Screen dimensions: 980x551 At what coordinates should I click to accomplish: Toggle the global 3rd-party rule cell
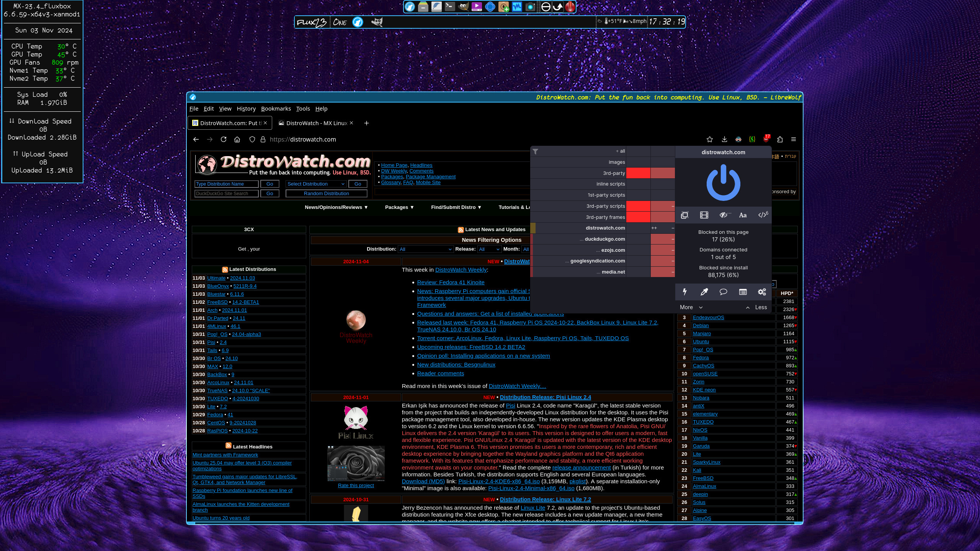[638, 173]
